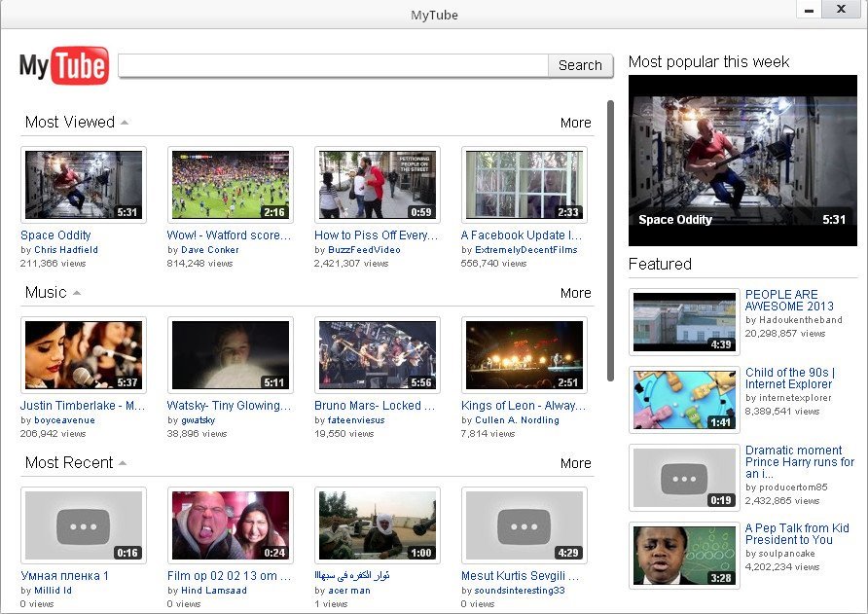868x614 pixels.
Task: Open More for the Most Recent section
Action: click(575, 464)
